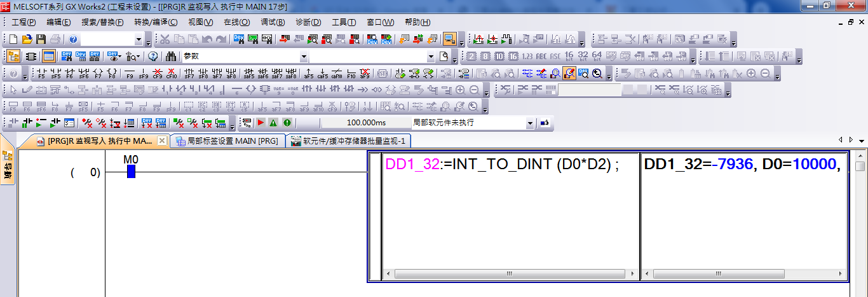Open the 软元件/缓冲存储器批量监视-1 tab
The width and height of the screenshot is (868, 297).
tap(349, 141)
